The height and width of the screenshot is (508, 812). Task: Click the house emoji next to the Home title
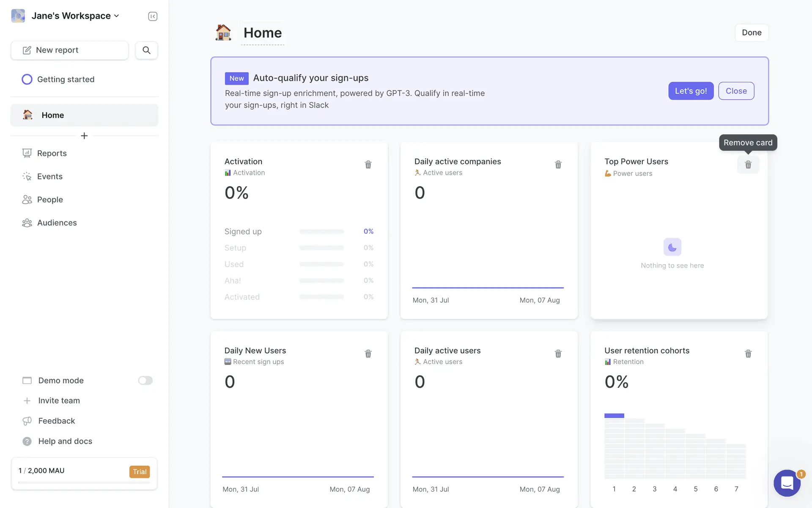(x=223, y=33)
